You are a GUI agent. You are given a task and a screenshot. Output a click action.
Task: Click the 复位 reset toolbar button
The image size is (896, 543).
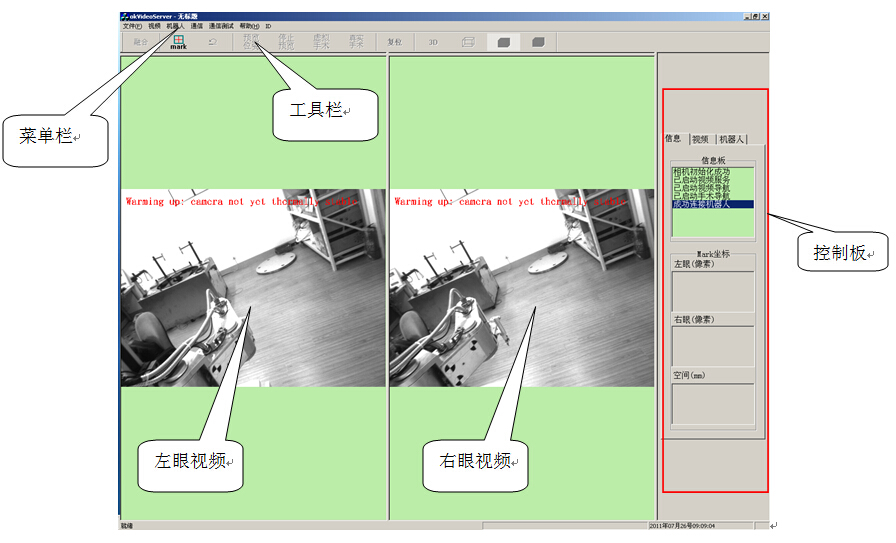coord(394,42)
